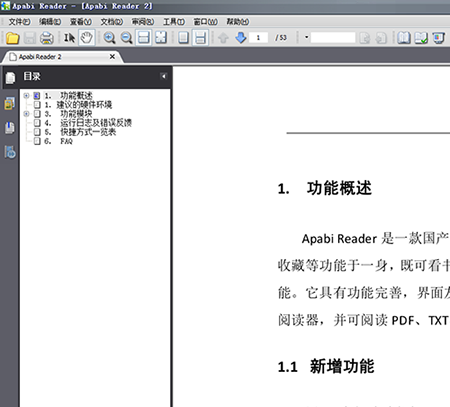
Task: Open the 工具 menu
Action: point(174,22)
